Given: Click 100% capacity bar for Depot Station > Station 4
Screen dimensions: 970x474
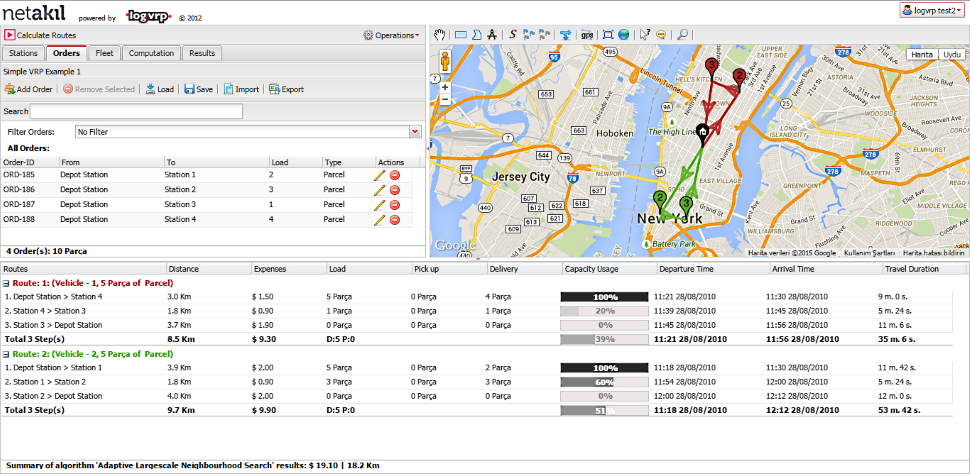Looking at the screenshot, I should click(x=604, y=297).
